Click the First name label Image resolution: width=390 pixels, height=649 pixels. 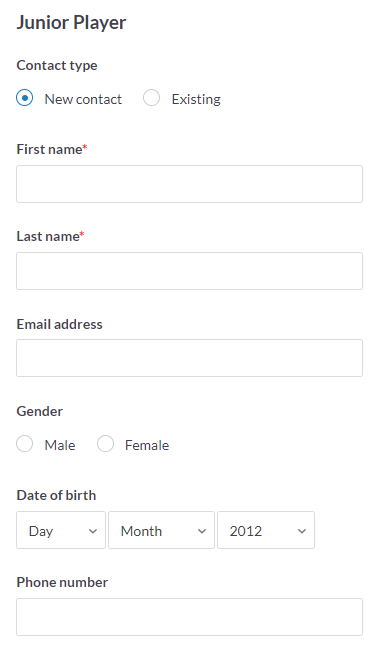coord(49,149)
